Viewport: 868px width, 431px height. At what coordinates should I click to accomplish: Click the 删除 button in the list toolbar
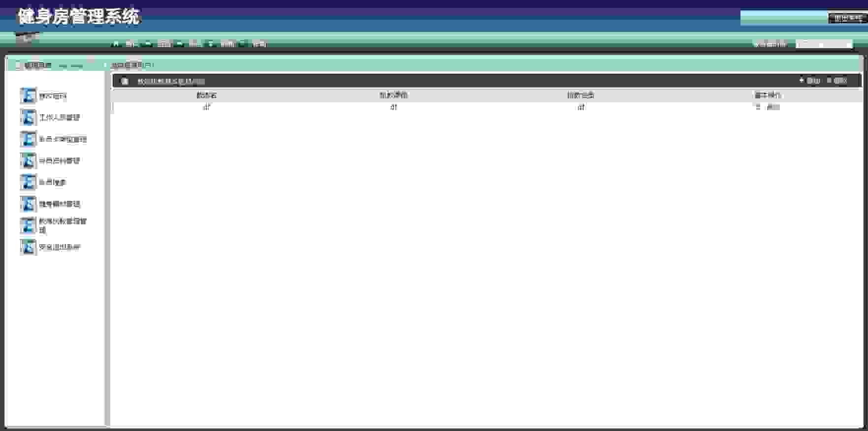[837, 81]
